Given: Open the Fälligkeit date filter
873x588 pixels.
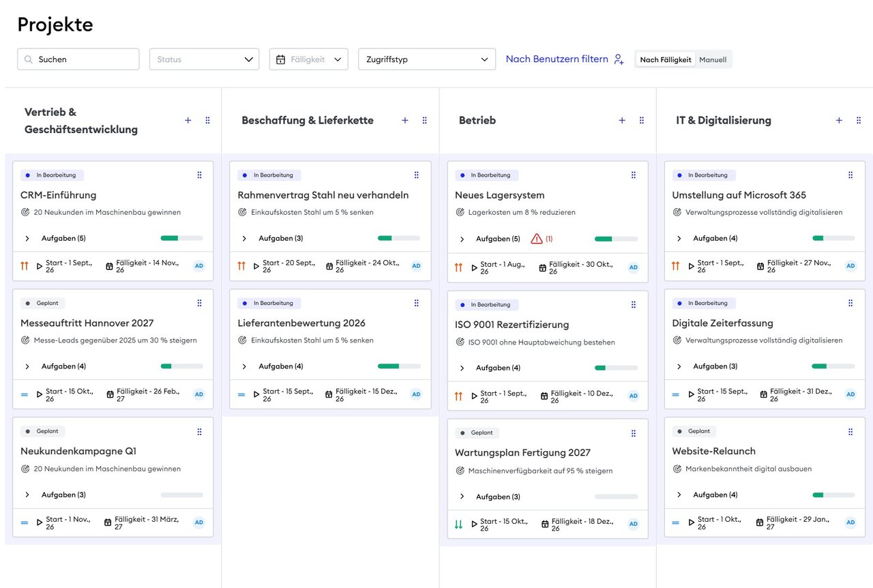Looking at the screenshot, I should coord(309,59).
